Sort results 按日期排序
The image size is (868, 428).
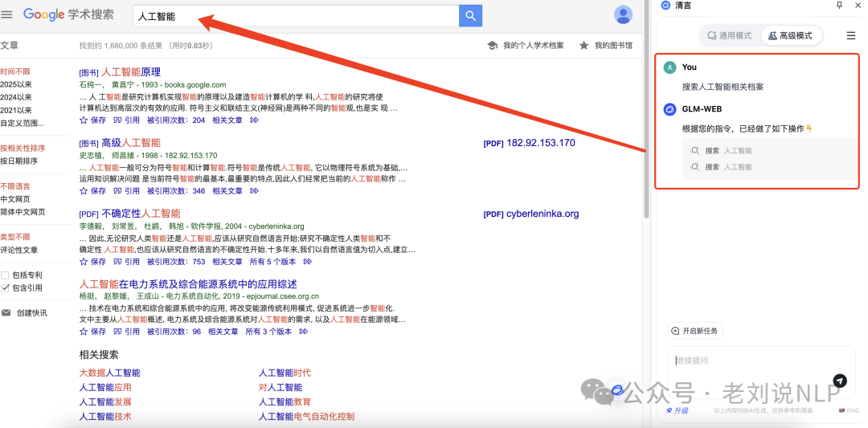[x=18, y=161]
